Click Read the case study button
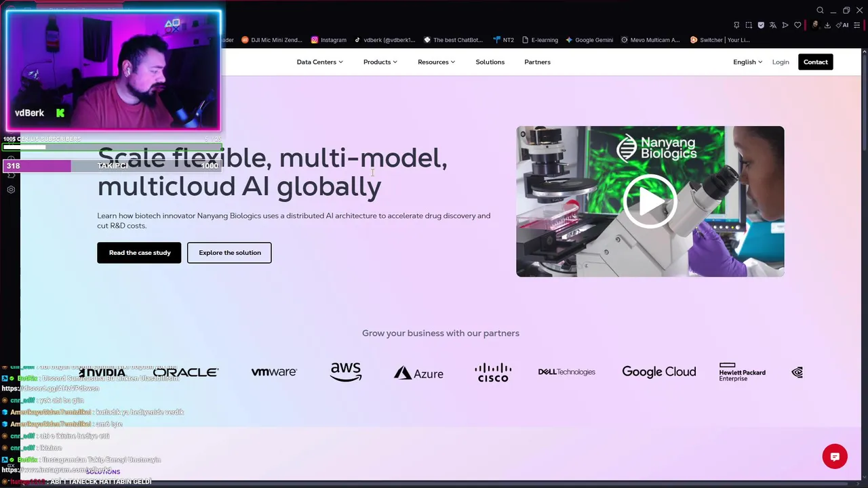This screenshot has width=868, height=488. [x=139, y=253]
